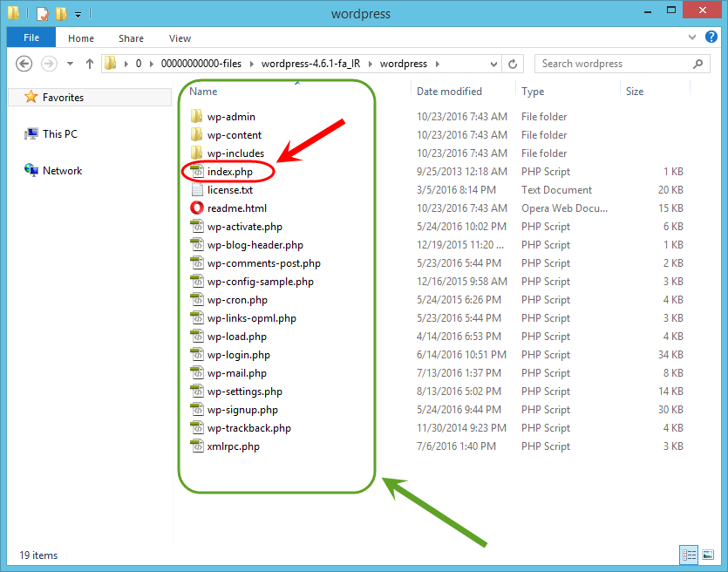Click the search magnifier icon

click(x=697, y=64)
